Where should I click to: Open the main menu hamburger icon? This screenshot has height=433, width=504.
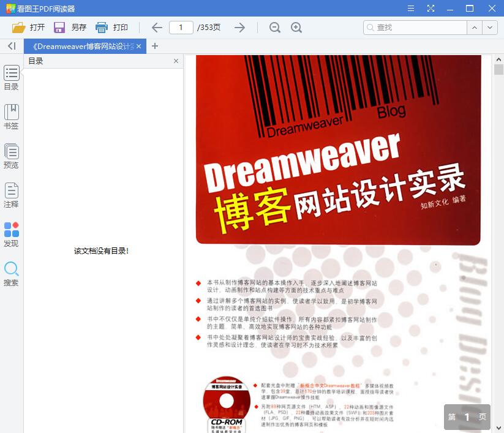411,9
